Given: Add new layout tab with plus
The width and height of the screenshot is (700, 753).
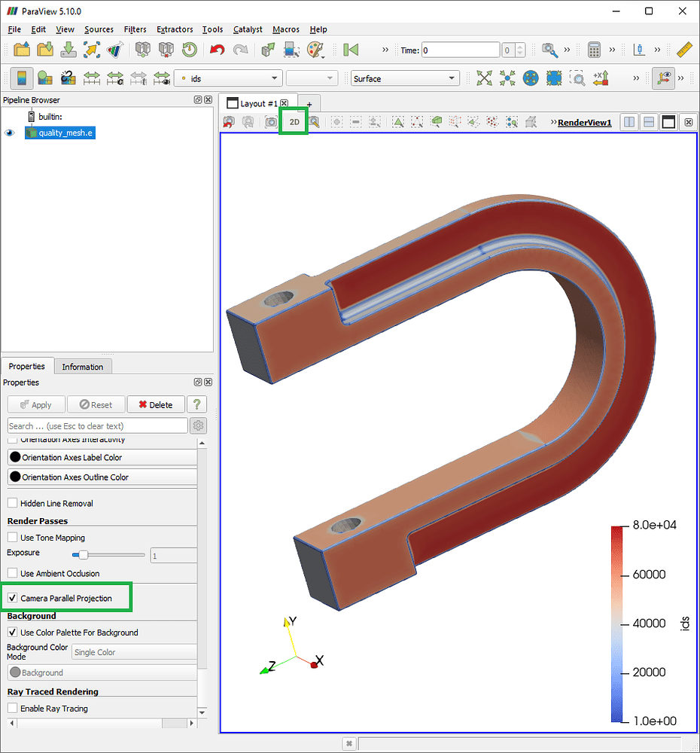Looking at the screenshot, I should tap(309, 104).
